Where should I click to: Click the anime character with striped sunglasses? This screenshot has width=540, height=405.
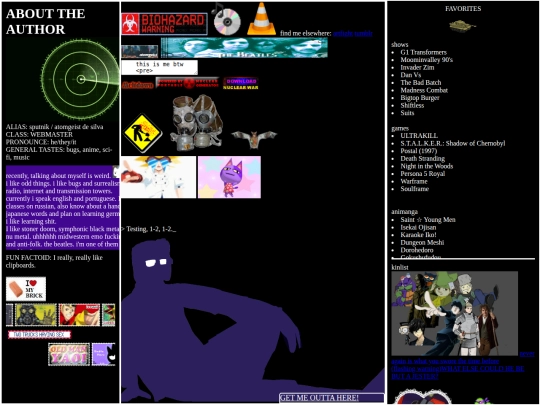158,177
